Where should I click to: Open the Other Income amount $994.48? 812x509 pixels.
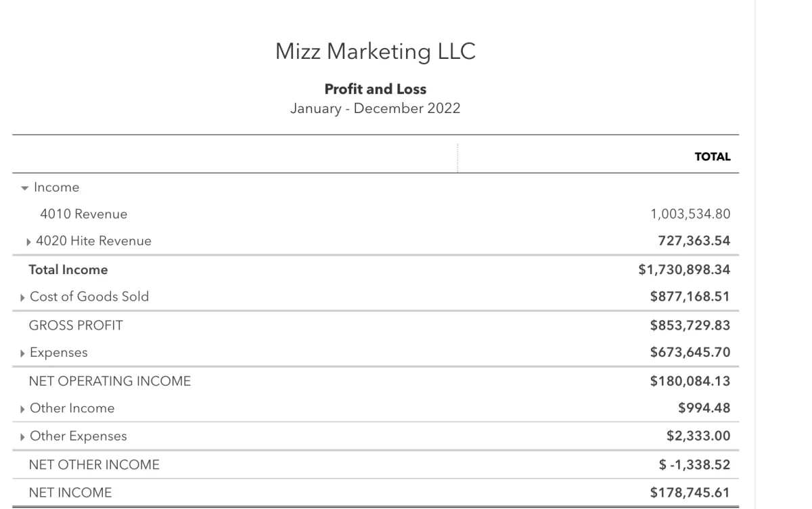pos(704,408)
